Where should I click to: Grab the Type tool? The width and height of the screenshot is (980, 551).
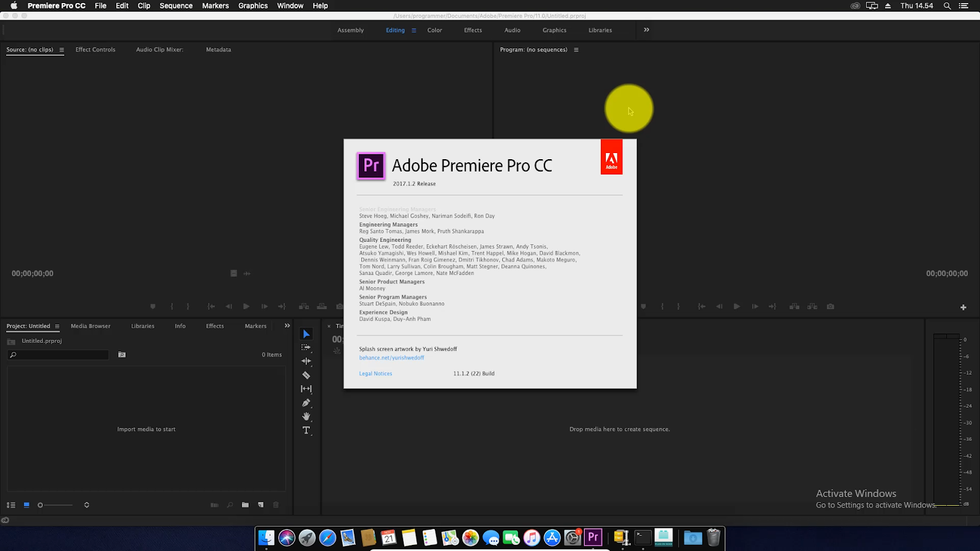(306, 430)
